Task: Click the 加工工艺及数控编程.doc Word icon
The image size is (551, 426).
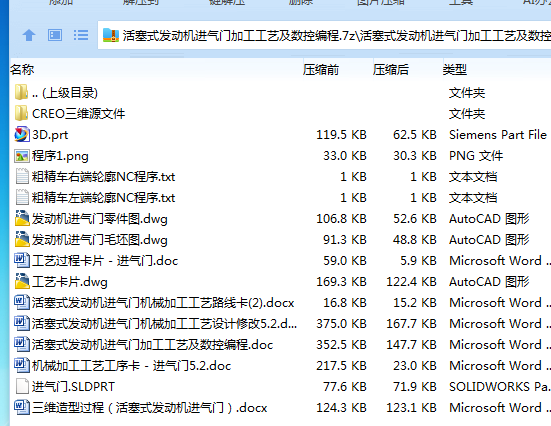Action: coord(22,345)
